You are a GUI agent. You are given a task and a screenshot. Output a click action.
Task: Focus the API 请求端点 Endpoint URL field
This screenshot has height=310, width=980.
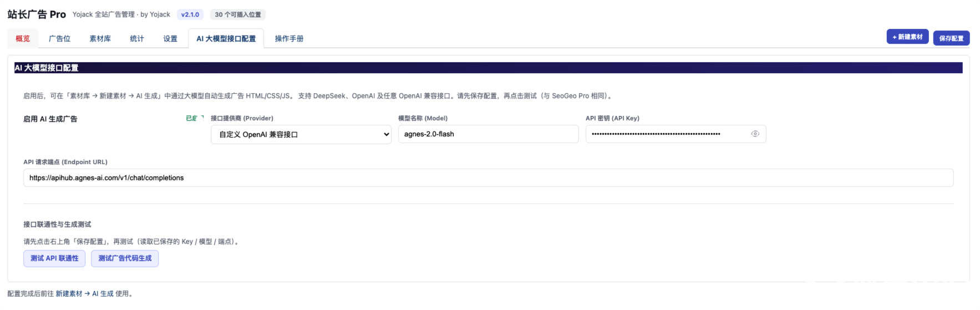point(488,177)
